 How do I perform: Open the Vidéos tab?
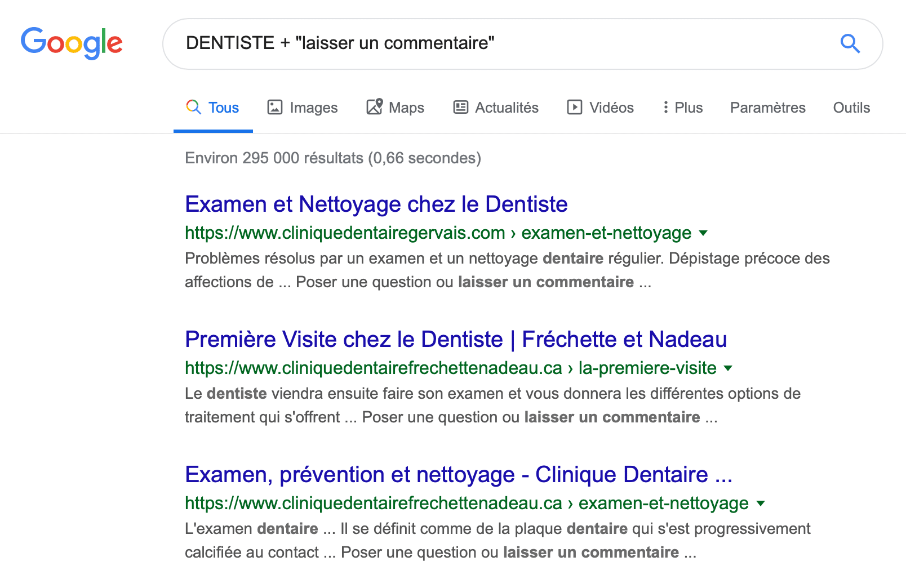(x=600, y=108)
